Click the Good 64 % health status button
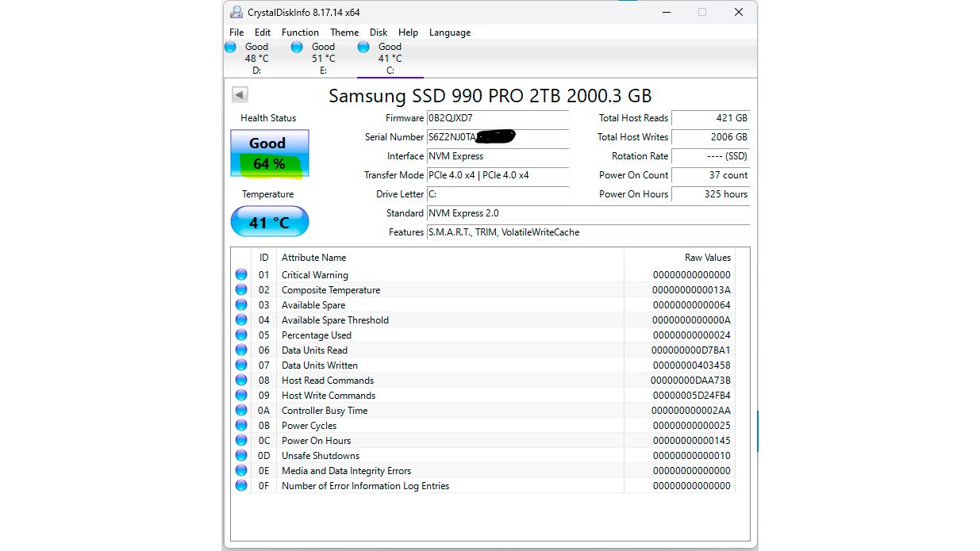This screenshot has height=551, width=980. point(270,153)
